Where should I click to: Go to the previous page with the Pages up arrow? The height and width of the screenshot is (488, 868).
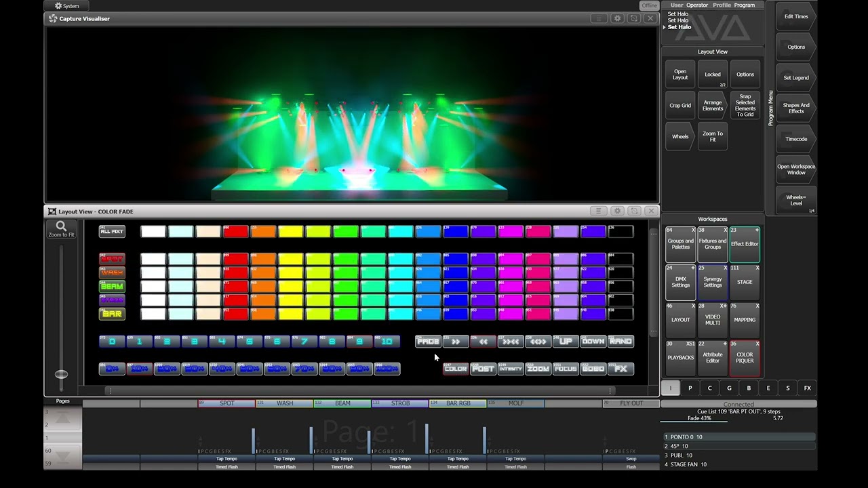click(x=62, y=419)
